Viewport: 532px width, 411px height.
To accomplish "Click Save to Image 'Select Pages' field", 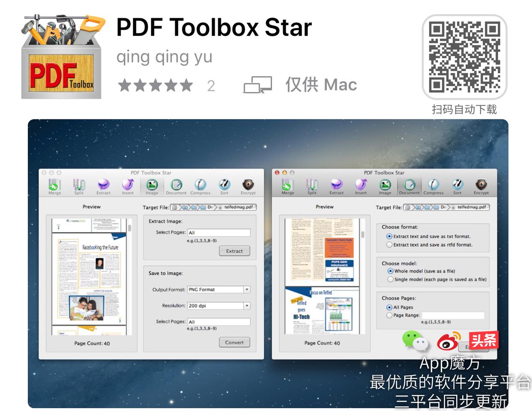I will tap(219, 322).
